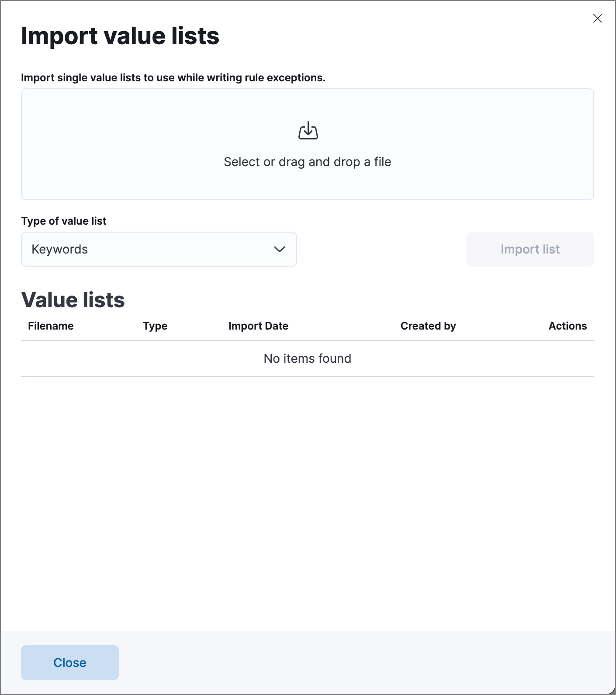This screenshot has width=616, height=695.
Task: Click the Value lists heading
Action: pyautogui.click(x=73, y=300)
